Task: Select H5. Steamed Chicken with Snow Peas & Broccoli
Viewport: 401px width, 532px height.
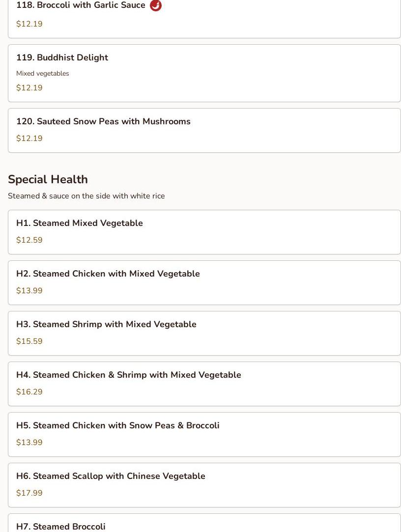Action: (x=204, y=434)
